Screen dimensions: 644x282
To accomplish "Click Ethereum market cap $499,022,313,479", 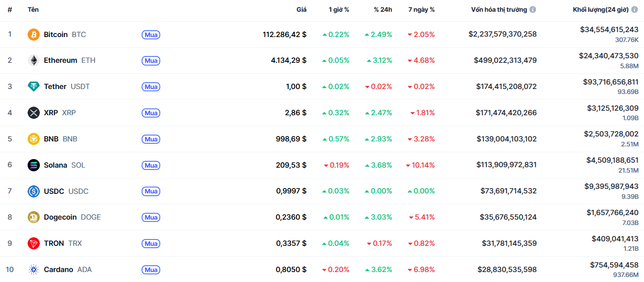I will 506,61.
